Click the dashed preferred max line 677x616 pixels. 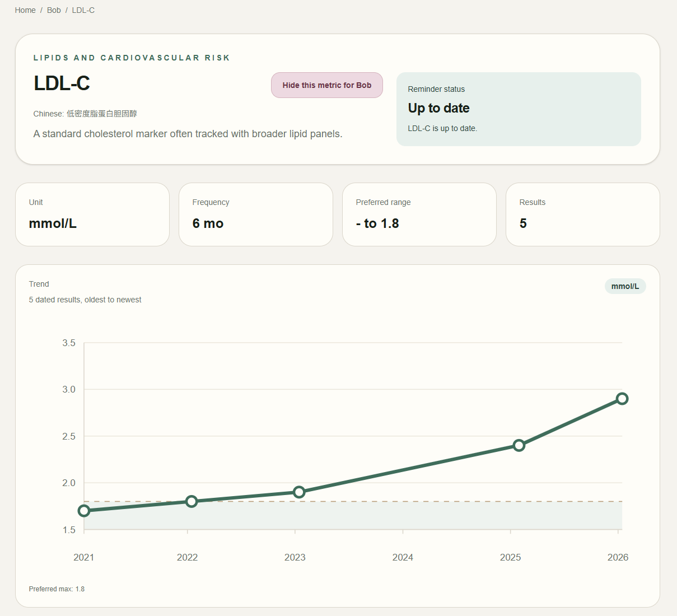tap(353, 501)
